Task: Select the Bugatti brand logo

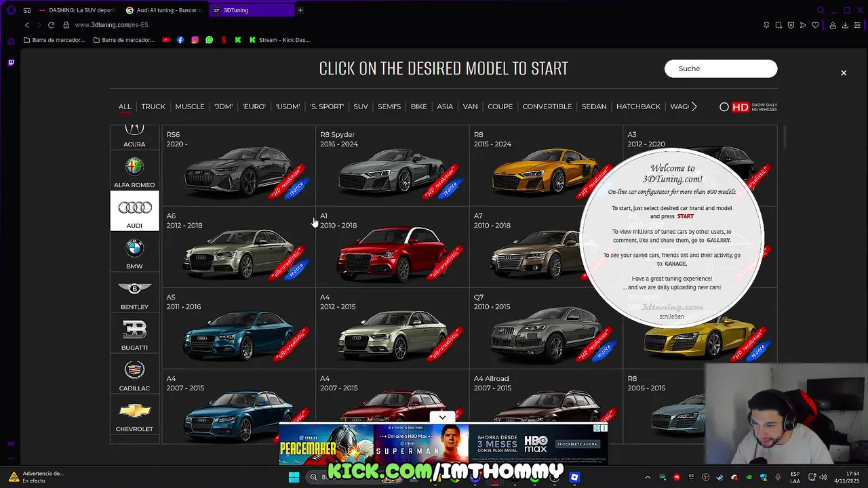Action: click(x=134, y=333)
